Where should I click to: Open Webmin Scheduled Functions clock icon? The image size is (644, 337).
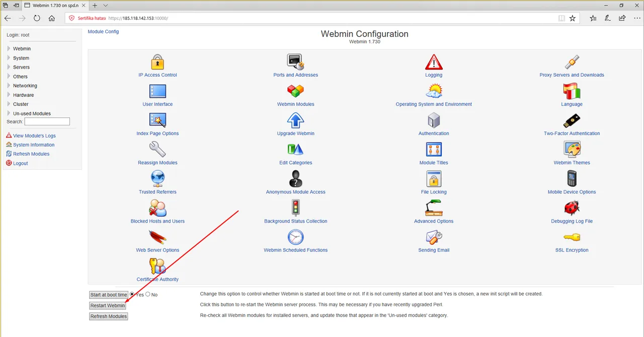tap(296, 237)
